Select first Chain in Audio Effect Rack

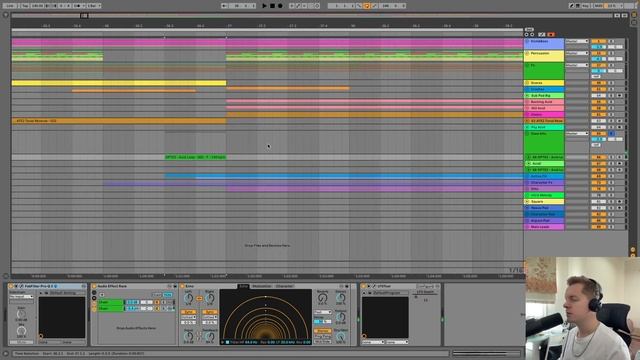tap(111, 302)
